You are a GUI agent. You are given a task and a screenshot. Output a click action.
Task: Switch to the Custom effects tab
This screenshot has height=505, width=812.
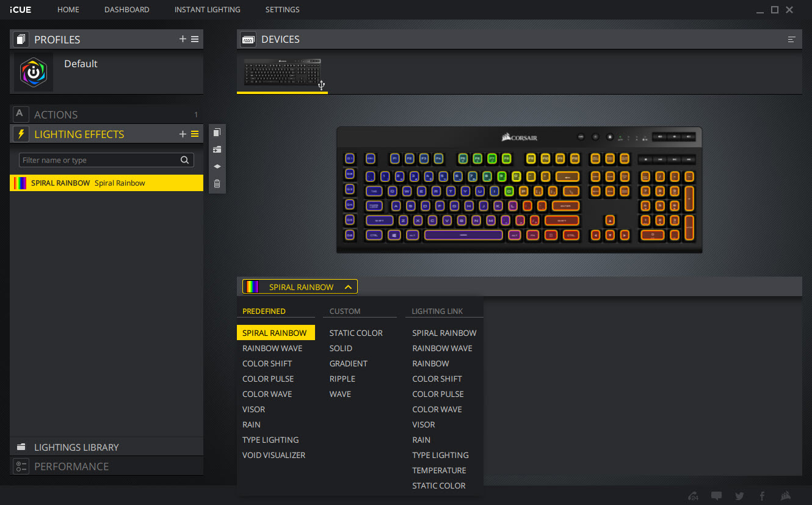pos(345,311)
